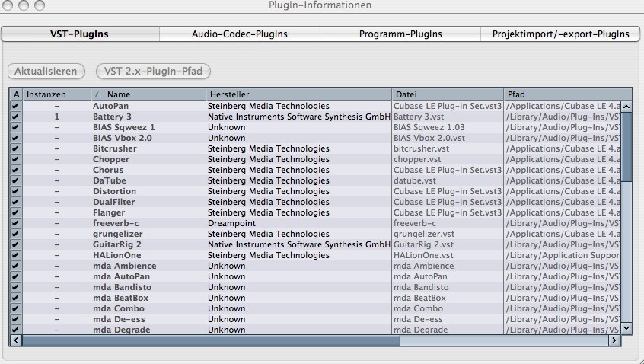The height and width of the screenshot is (364, 644).
Task: Deactivate the Bitcrusher plugin checkbox
Action: (16, 148)
